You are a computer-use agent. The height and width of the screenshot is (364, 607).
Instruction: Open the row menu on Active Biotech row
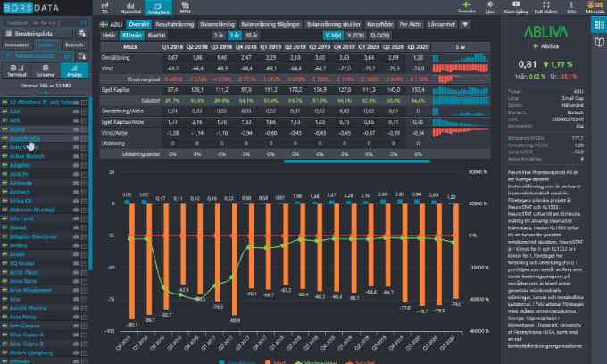pyautogui.click(x=84, y=156)
